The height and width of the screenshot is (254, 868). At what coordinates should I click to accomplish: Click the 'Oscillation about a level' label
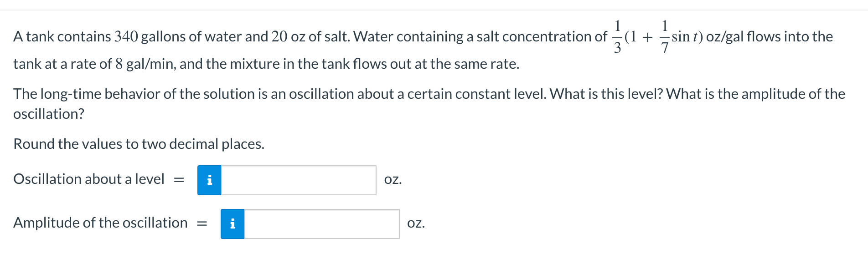tap(89, 179)
